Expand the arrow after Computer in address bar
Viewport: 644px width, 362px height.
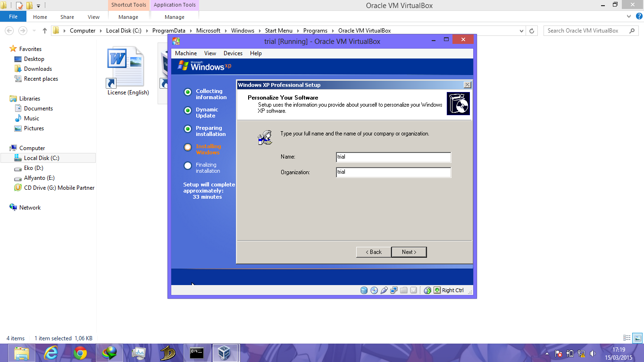click(x=100, y=31)
